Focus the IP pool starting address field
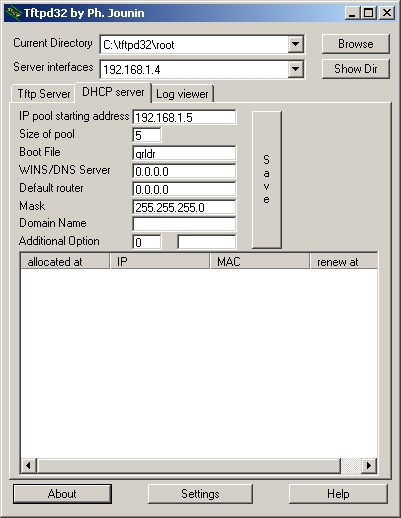The image size is (401, 518). (x=184, y=117)
